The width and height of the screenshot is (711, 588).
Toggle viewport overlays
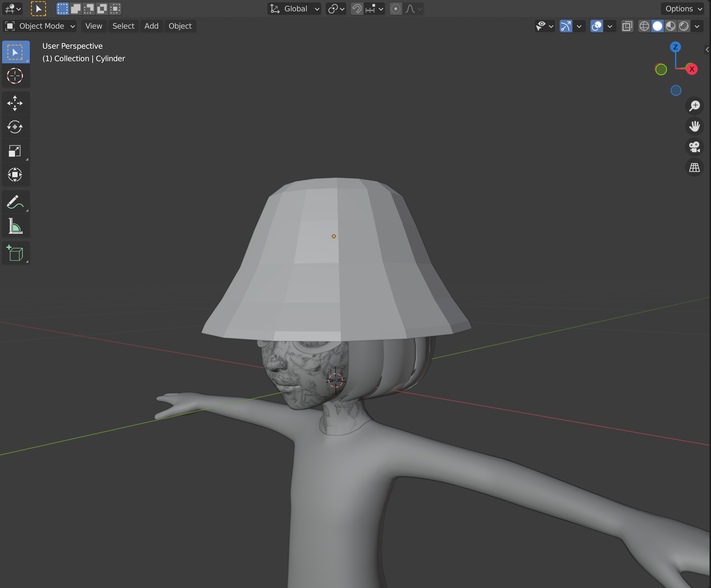click(x=597, y=26)
